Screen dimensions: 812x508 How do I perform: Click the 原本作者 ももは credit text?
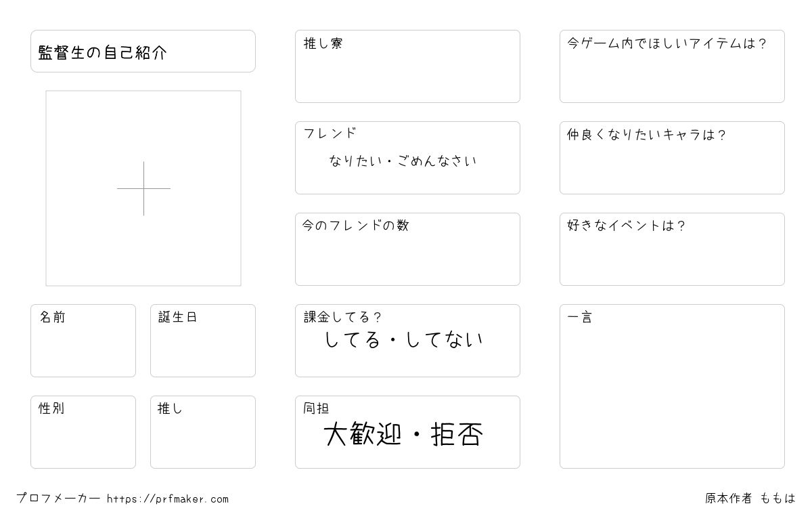point(750,499)
